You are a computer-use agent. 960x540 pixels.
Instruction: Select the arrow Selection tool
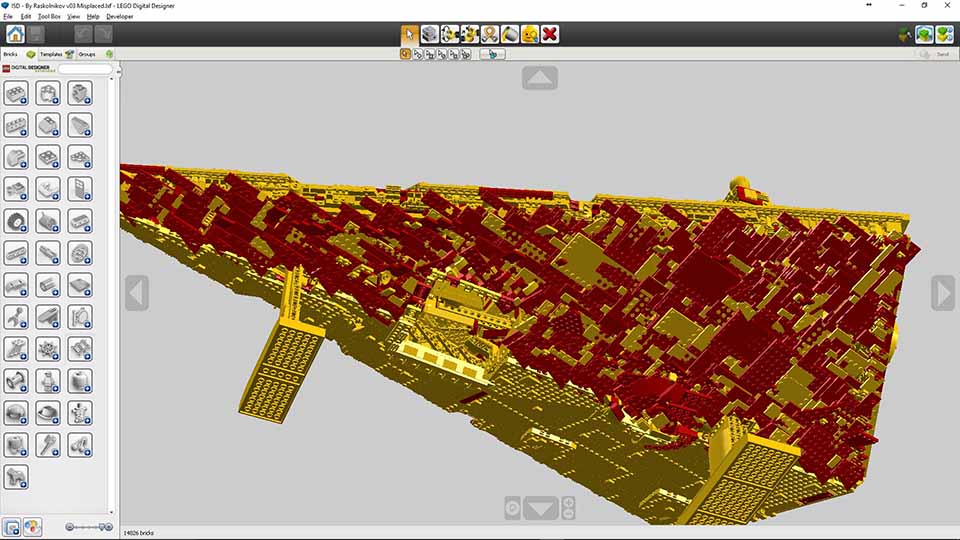coord(410,34)
